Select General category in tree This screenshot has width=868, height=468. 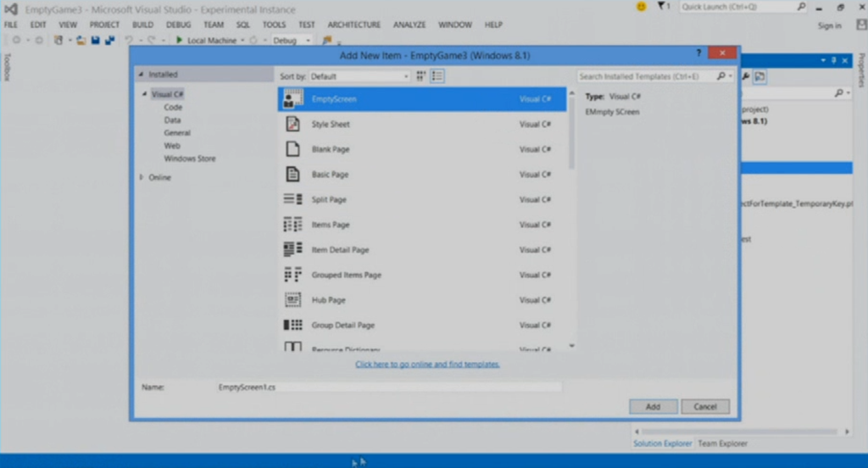pyautogui.click(x=177, y=133)
